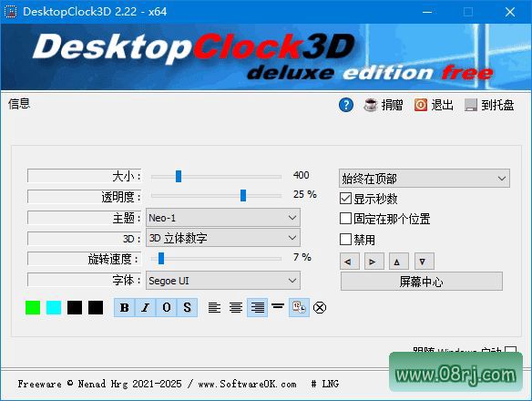Viewport: 532px width, 401px height.
Task: Click the 退出 exit button
Action: tap(434, 105)
